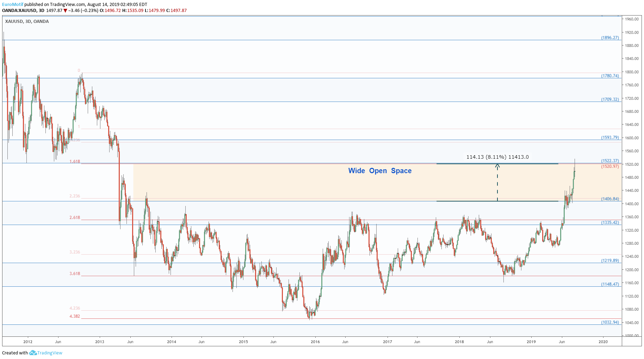
Task: Select the 3.236 Fibonacci level label
Action: tap(75, 252)
